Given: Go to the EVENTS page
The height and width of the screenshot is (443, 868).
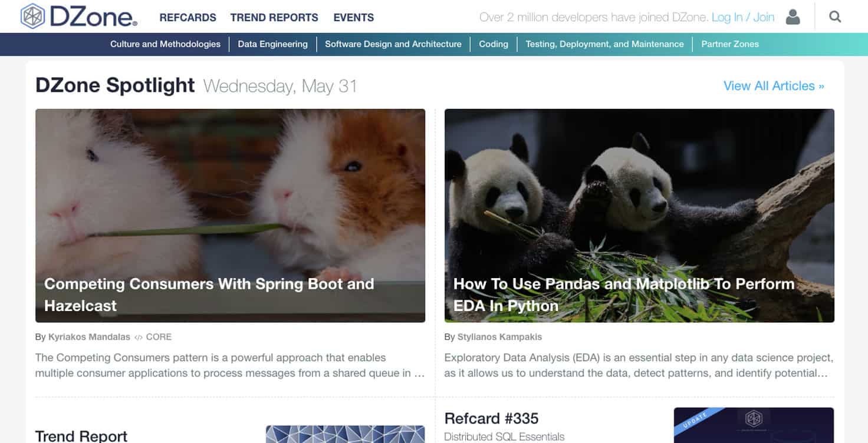Looking at the screenshot, I should [x=354, y=18].
